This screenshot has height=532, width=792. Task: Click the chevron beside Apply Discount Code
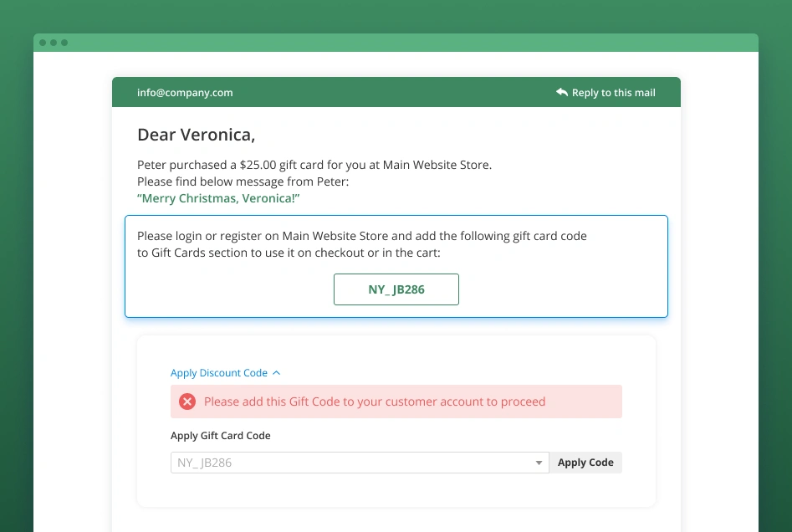[x=274, y=373]
